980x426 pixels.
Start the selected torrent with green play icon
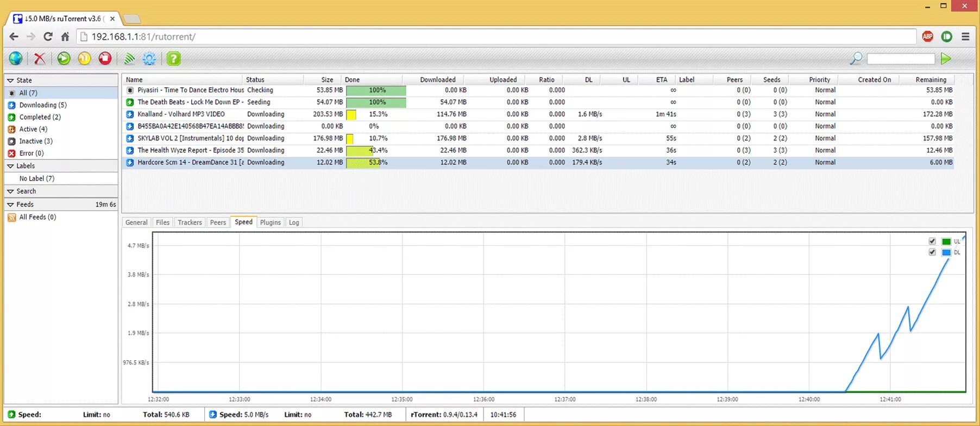64,59
